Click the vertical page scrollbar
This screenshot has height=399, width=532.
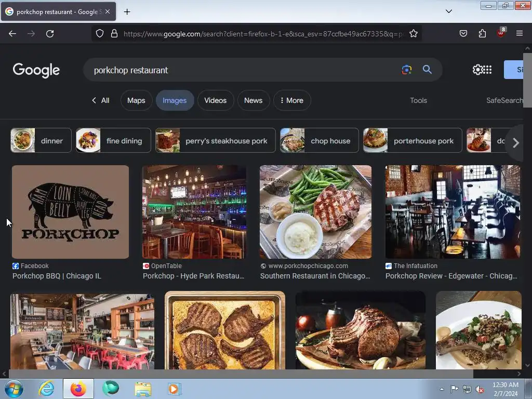[527, 80]
